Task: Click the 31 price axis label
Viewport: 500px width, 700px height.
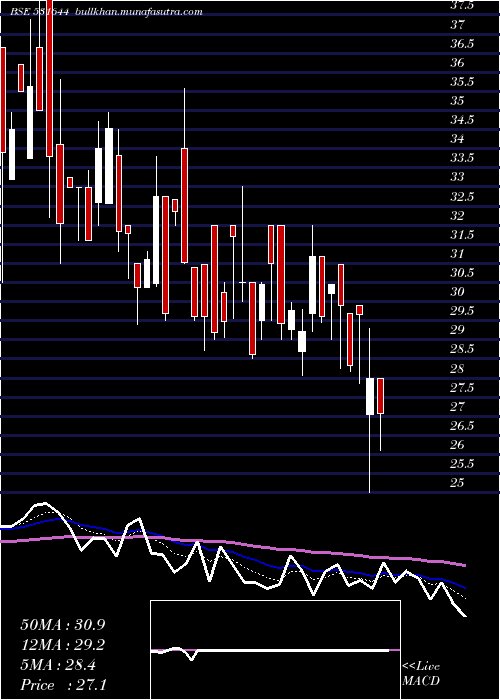Action: (457, 254)
